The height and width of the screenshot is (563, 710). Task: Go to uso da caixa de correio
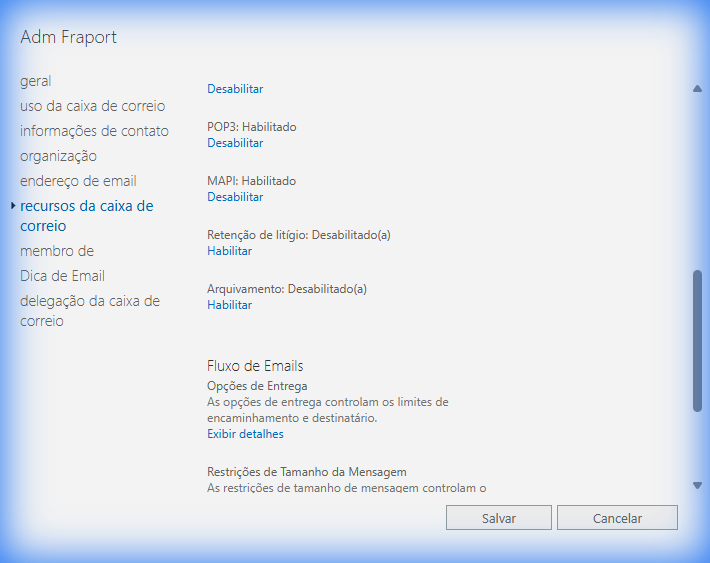(x=92, y=106)
